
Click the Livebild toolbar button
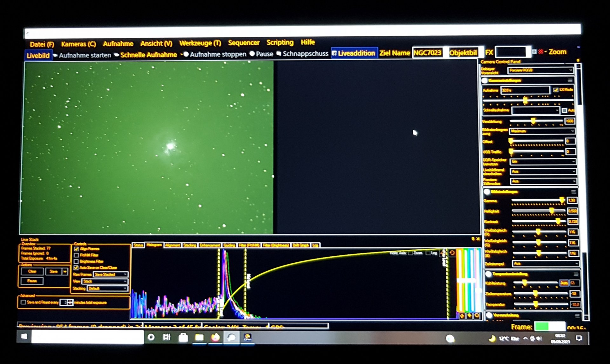[38, 56]
